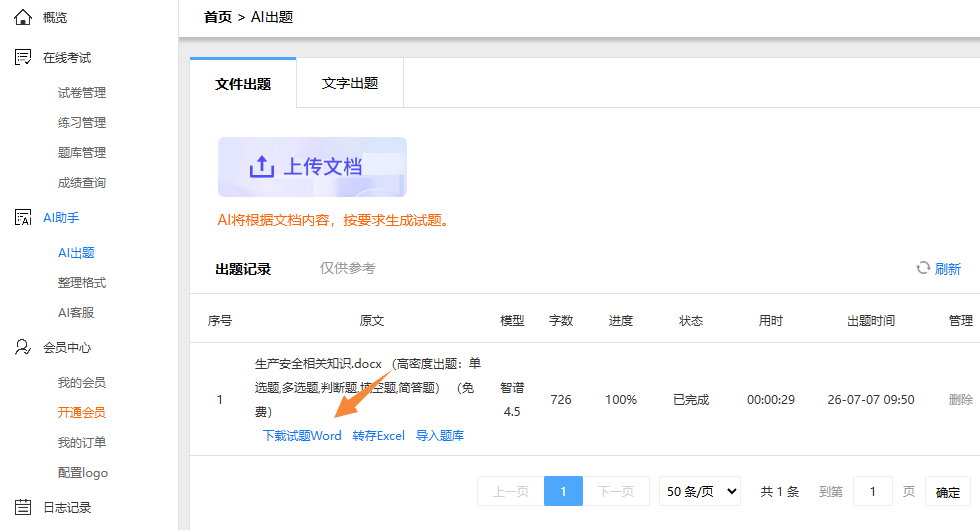Select AI出题 in the sidebar
The image size is (980, 530).
tap(76, 252)
